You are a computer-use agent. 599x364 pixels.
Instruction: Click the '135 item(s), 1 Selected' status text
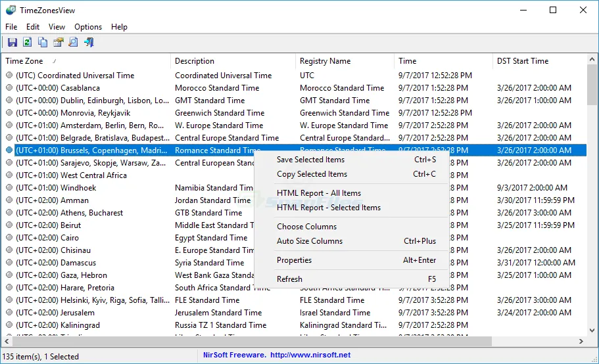point(41,356)
